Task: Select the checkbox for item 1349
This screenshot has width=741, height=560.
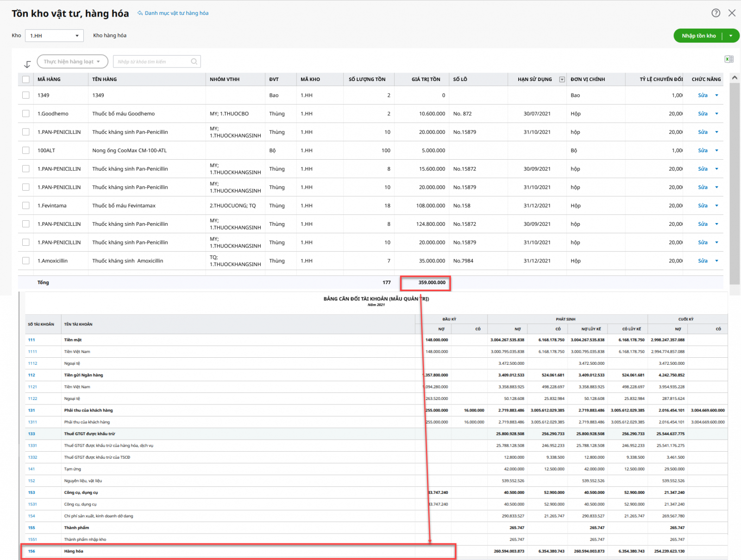Action: 26,95
